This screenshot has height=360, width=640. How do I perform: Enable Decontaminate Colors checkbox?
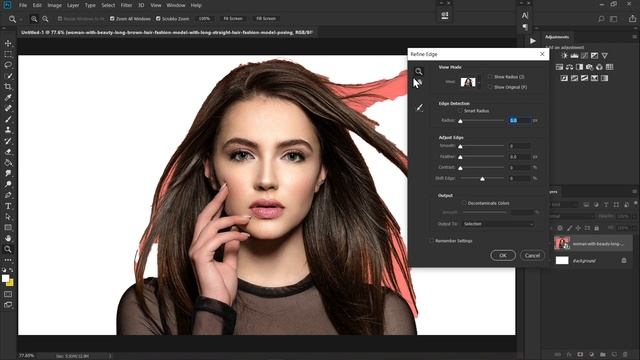pyautogui.click(x=464, y=203)
